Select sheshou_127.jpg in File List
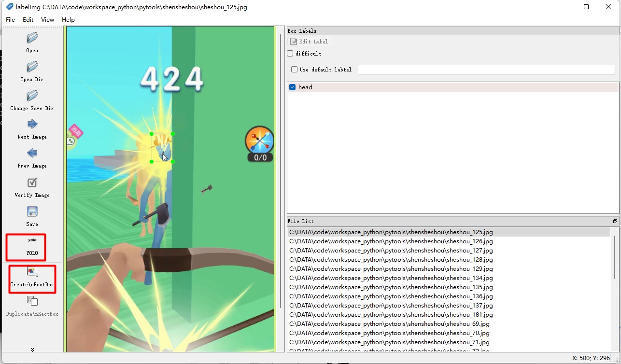Screen dimensions: 621x364 click(449, 251)
